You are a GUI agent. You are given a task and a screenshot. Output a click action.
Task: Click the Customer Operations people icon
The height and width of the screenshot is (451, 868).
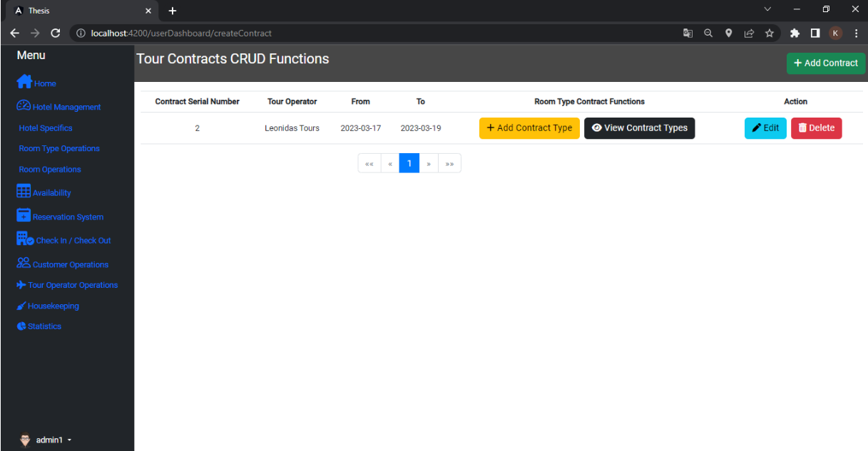click(24, 263)
